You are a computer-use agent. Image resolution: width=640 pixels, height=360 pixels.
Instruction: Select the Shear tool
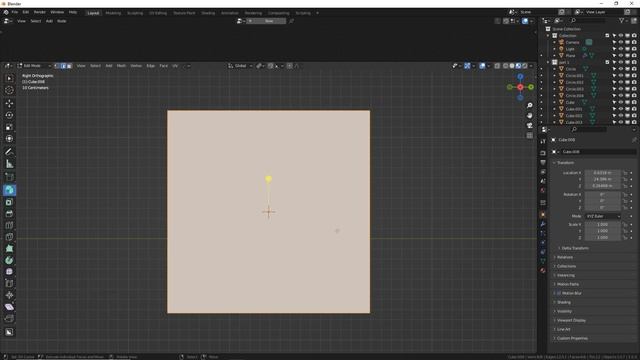[x=9, y=307]
